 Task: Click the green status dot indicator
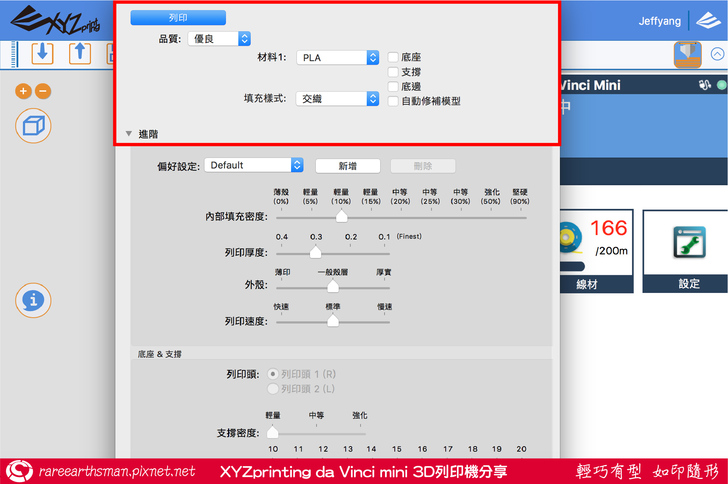point(722,85)
